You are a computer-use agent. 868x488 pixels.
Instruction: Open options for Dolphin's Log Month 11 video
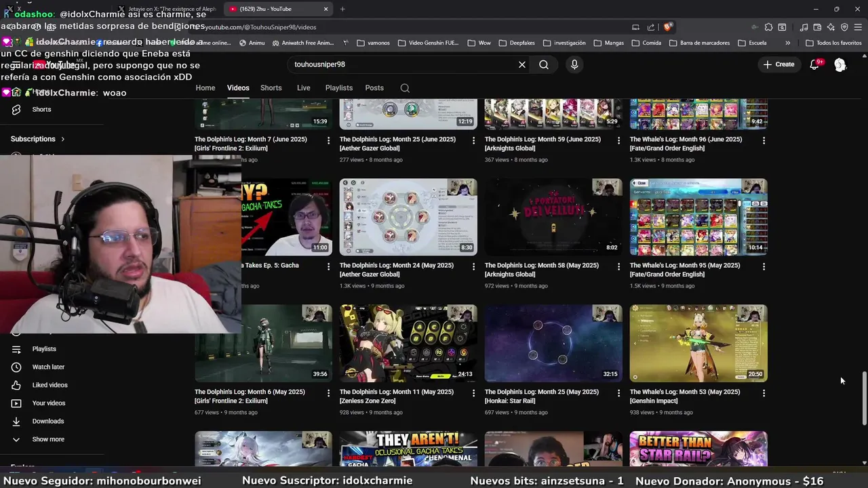pyautogui.click(x=474, y=393)
